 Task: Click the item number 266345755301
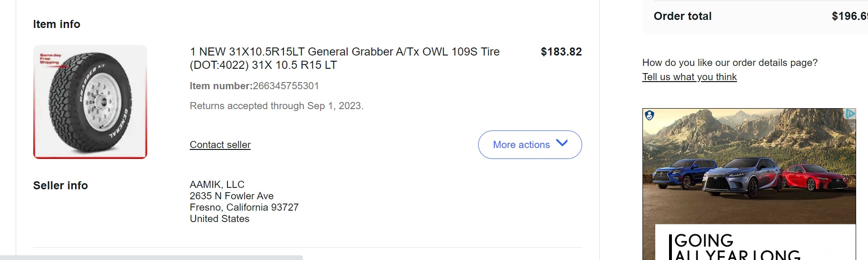pos(286,86)
